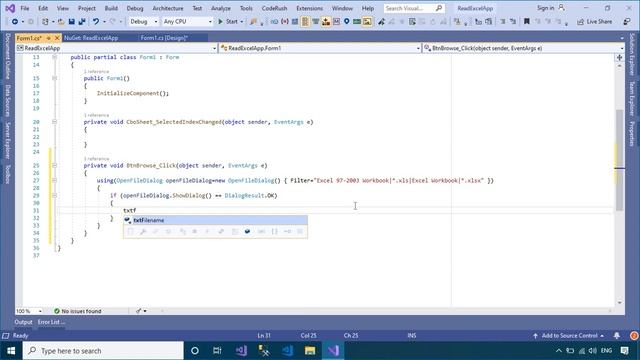
Task: Collapse the Form1 class outline on line 13
Action: coord(54,57)
